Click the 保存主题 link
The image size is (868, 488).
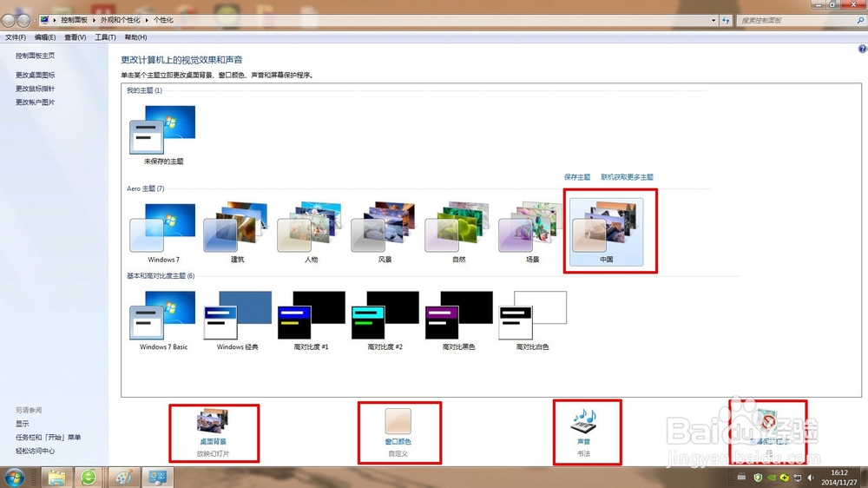point(577,177)
